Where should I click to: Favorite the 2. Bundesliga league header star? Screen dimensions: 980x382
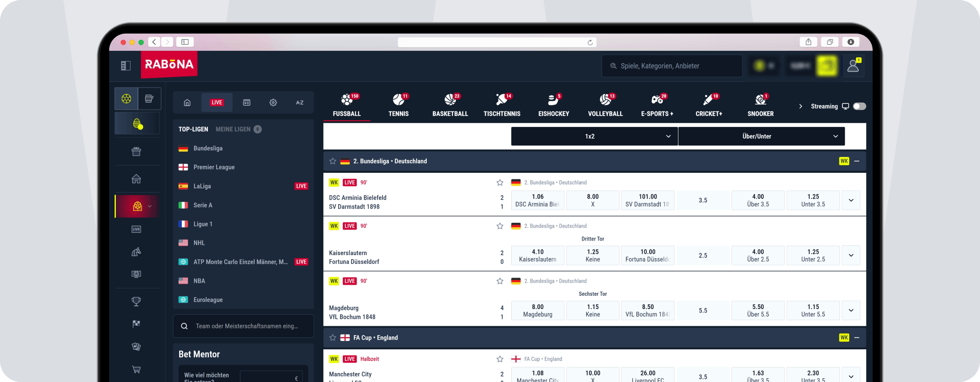click(x=333, y=161)
